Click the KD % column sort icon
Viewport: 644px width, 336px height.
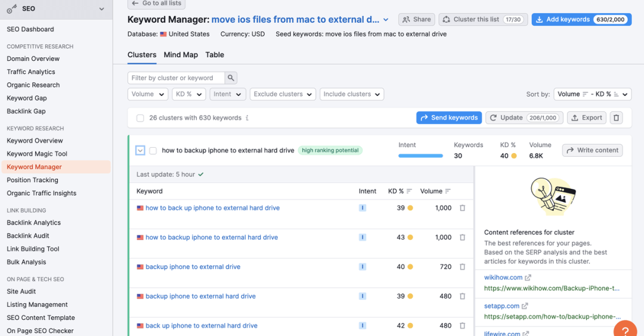[x=409, y=191]
